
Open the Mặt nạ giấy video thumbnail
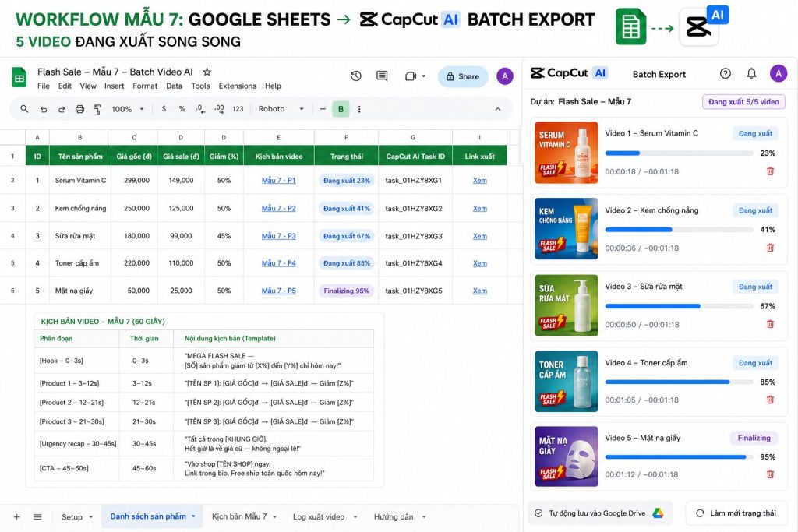click(566, 456)
